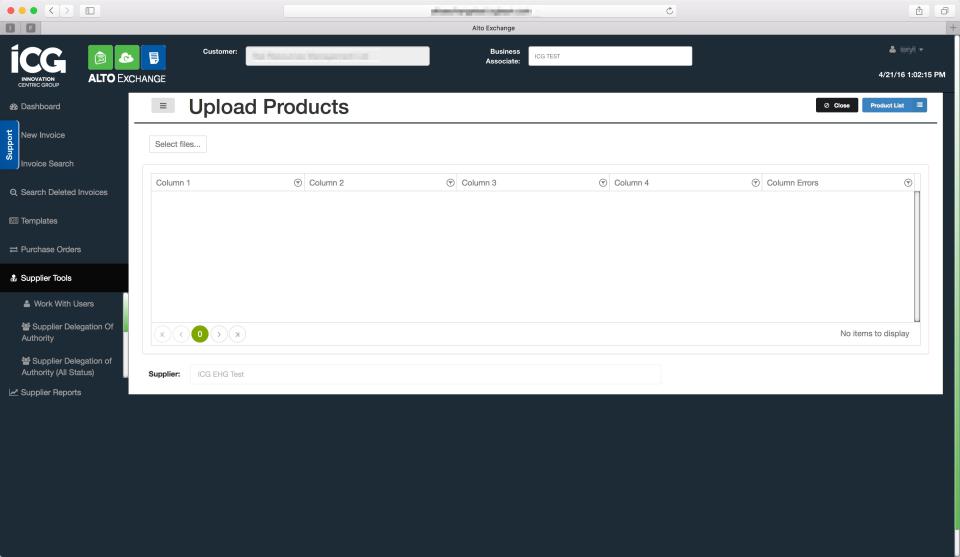Click the Business Associate field
This screenshot has height=557, width=960.
coord(610,56)
